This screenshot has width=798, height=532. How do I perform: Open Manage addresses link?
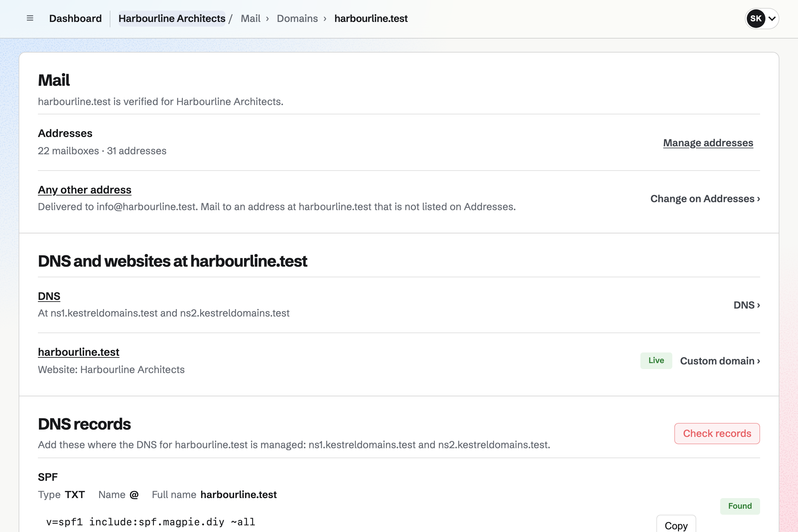click(708, 143)
